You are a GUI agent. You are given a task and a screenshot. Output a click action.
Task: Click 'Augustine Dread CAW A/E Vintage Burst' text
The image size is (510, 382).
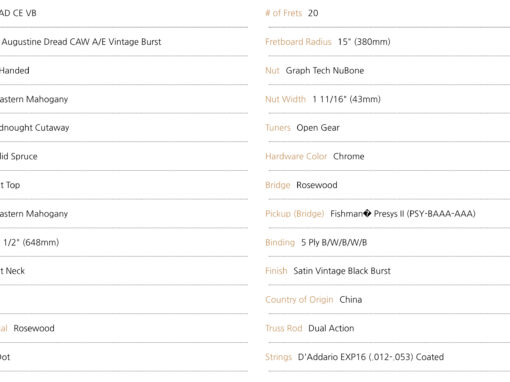point(81,42)
